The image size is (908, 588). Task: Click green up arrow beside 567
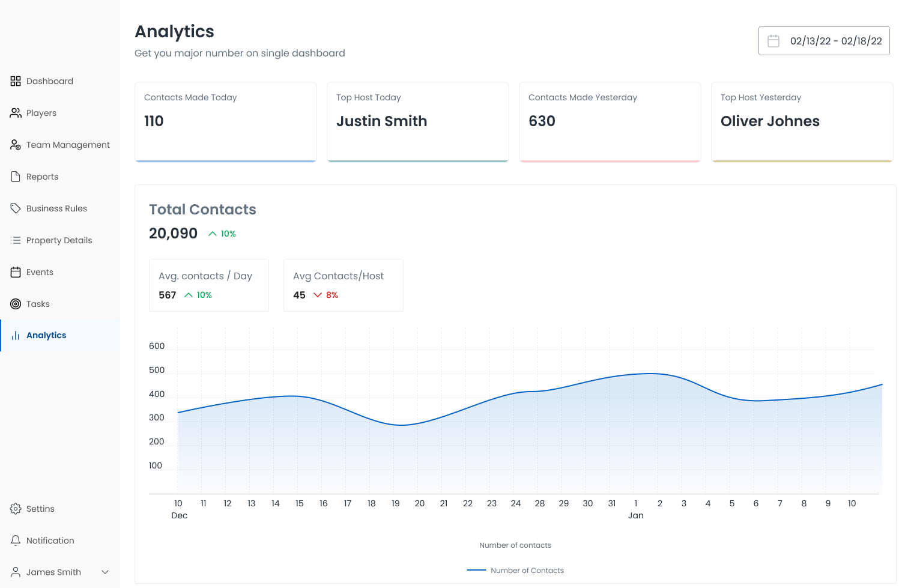189,295
